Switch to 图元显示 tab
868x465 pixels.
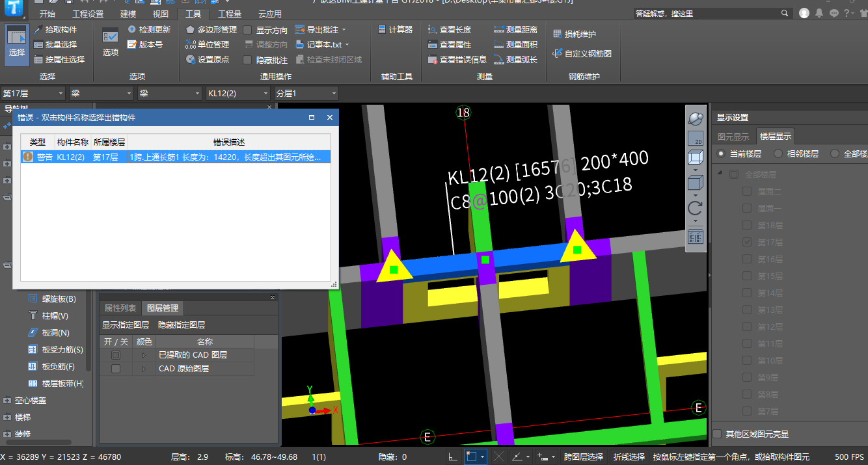733,137
